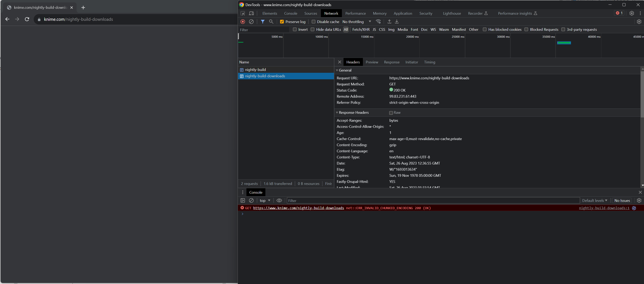This screenshot has height=284, width=644.
Task: Open DevTools three-dot customize menu
Action: click(x=640, y=13)
